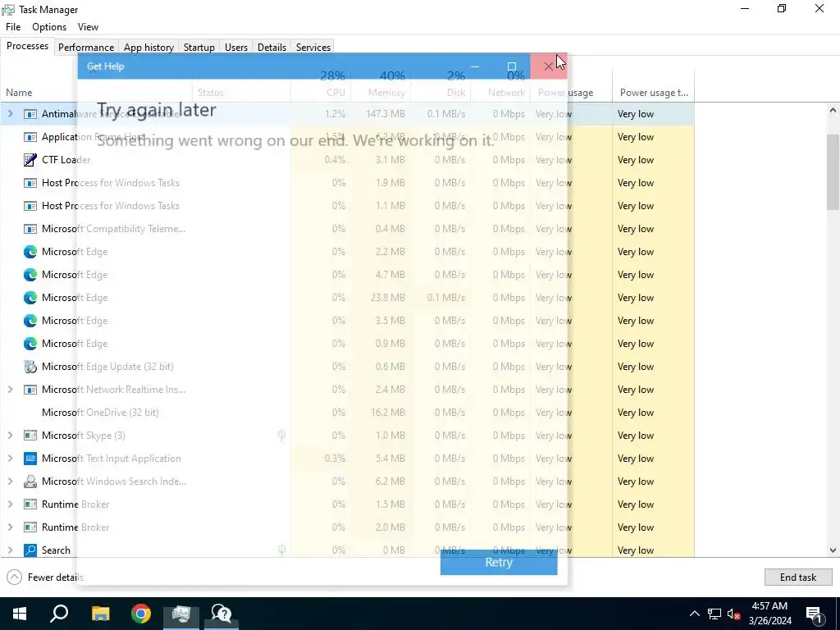Collapse view with Fewer details arrow
Screen dimensions: 840x630
click(x=15, y=577)
